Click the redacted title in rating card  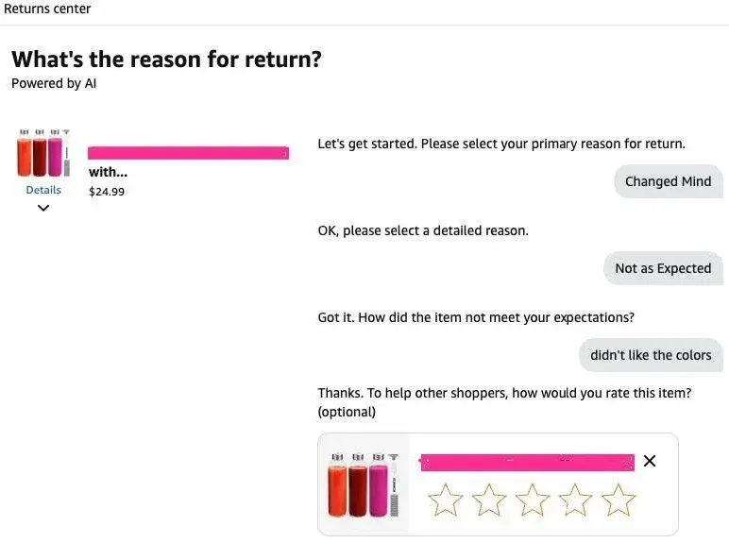(x=527, y=463)
